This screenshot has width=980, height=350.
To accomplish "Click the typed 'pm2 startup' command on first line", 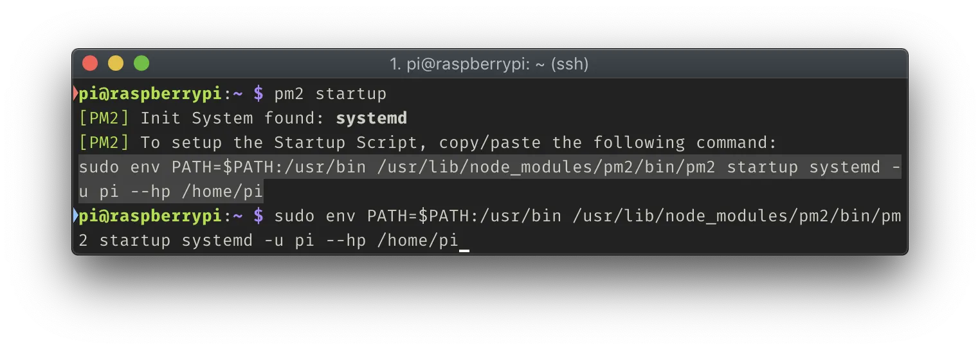I will coord(331,94).
